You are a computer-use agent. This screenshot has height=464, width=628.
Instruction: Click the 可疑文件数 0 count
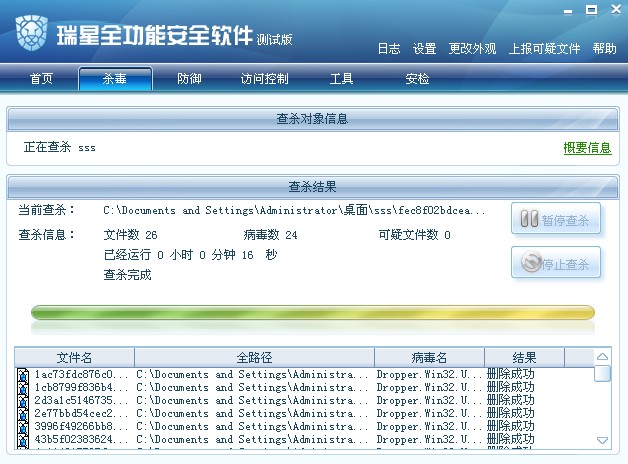coord(415,235)
